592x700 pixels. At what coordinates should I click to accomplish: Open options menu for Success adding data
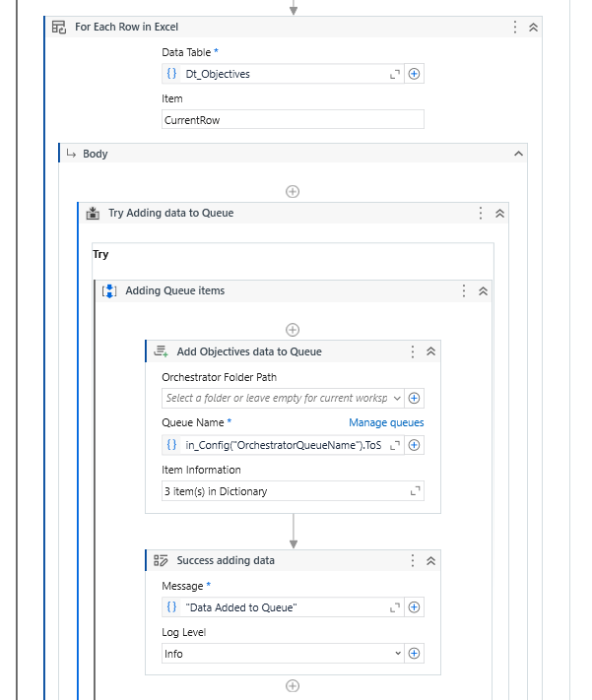coord(413,561)
